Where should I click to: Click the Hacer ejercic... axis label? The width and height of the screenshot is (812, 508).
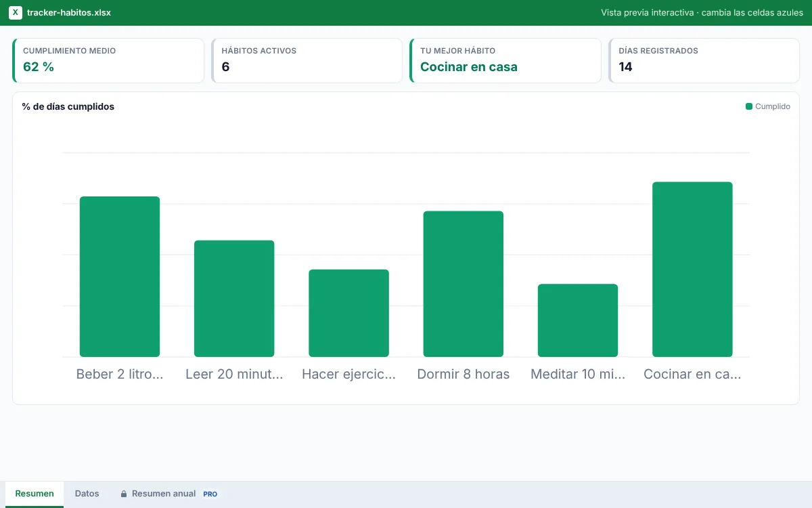coord(348,374)
